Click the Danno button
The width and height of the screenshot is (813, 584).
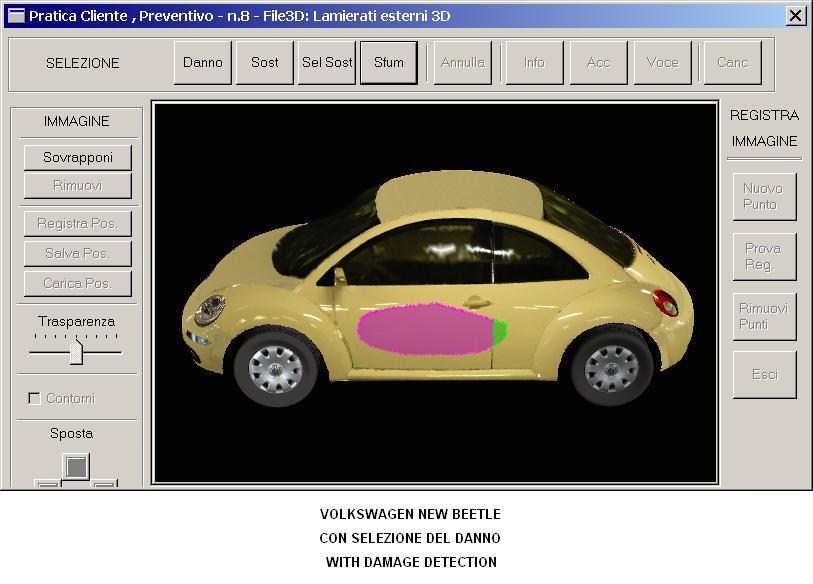203,63
